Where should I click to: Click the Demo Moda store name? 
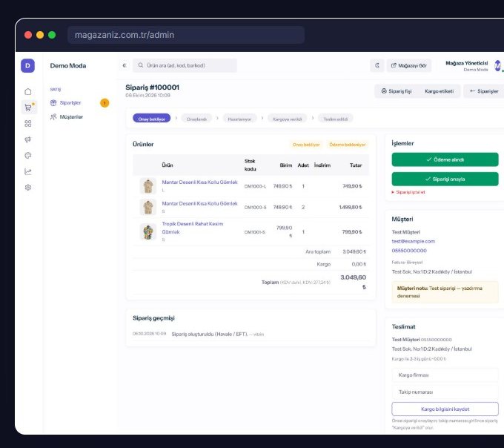[x=68, y=65]
